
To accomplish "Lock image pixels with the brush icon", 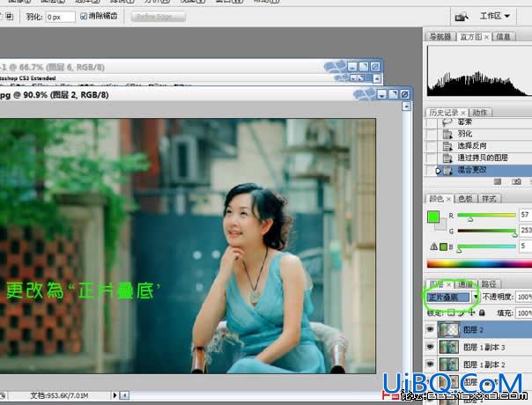I will (x=462, y=313).
